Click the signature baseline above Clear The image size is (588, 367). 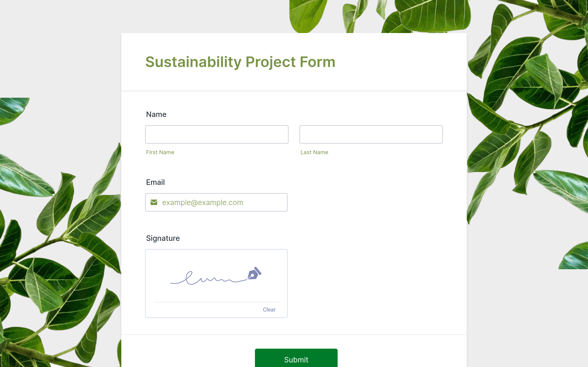pyautogui.click(x=216, y=302)
